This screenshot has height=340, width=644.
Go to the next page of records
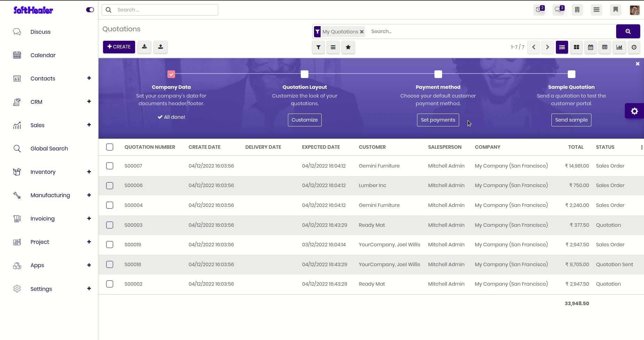coord(548,47)
